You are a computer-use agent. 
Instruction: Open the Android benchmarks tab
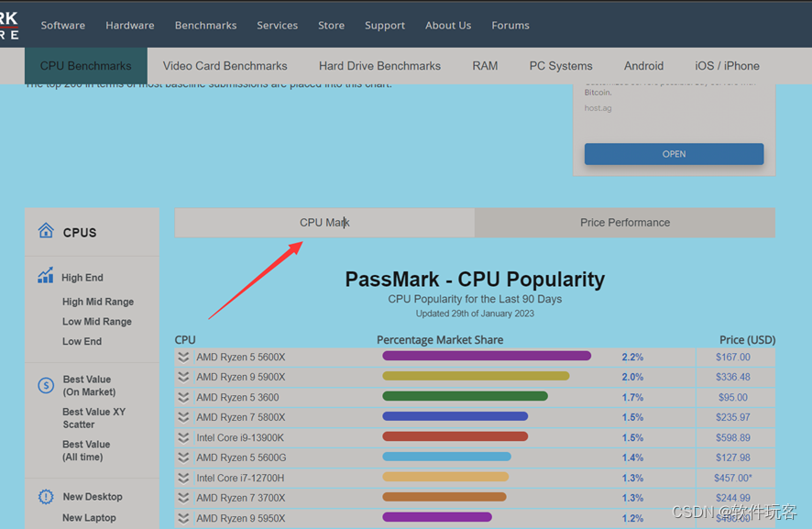643,66
